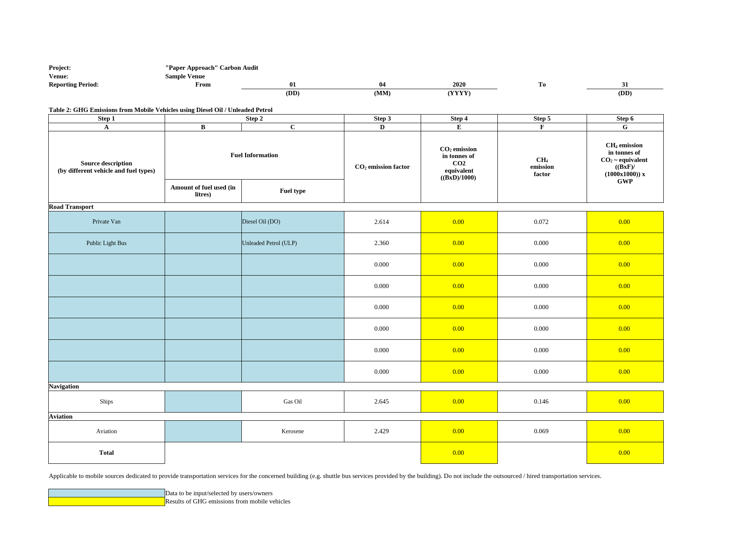Click the reporting period start month '04'
The height and width of the screenshot is (534, 756).
pos(382,84)
